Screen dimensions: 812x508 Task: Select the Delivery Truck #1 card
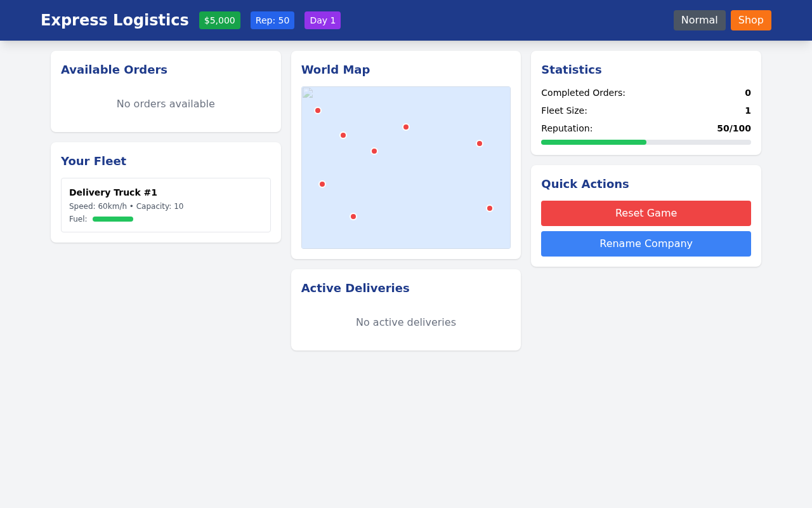166,205
